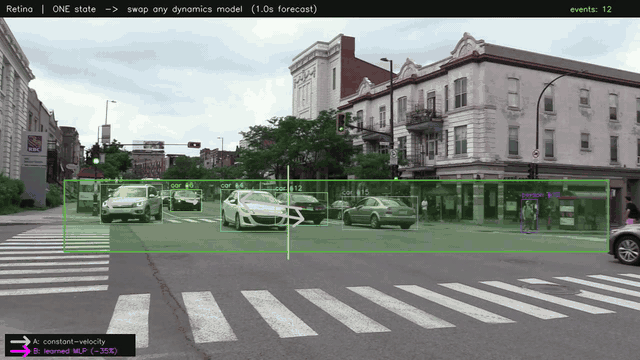This screenshot has height=360, width=640.
Task: Click the 'A: constant-velocity' legend text
Action: [69, 342]
